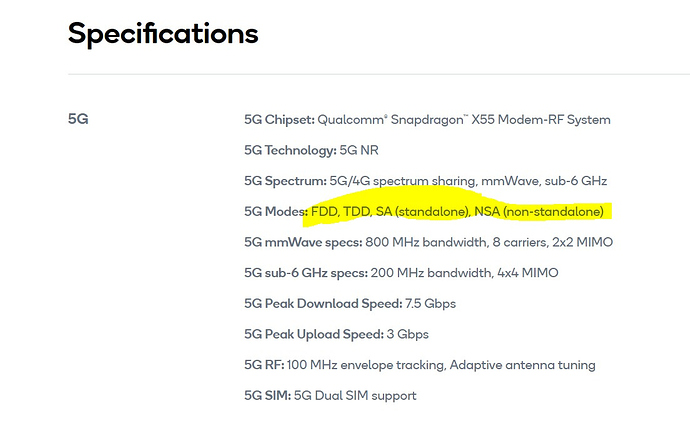Click the "5G Chipset:" bold label
Image resolution: width=690 pixels, height=422 pixels.
click(x=279, y=120)
